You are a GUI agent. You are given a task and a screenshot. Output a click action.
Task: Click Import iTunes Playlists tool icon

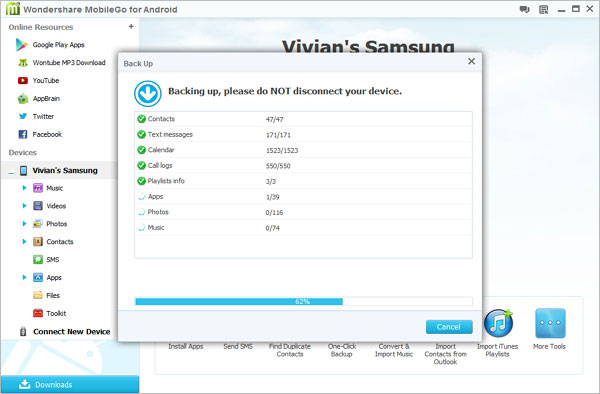click(x=498, y=323)
